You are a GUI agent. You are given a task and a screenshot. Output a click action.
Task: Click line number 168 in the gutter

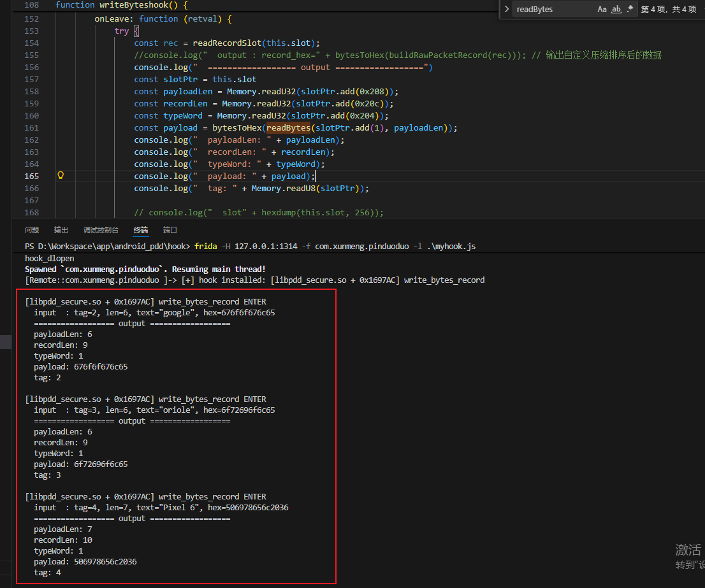pyautogui.click(x=31, y=213)
